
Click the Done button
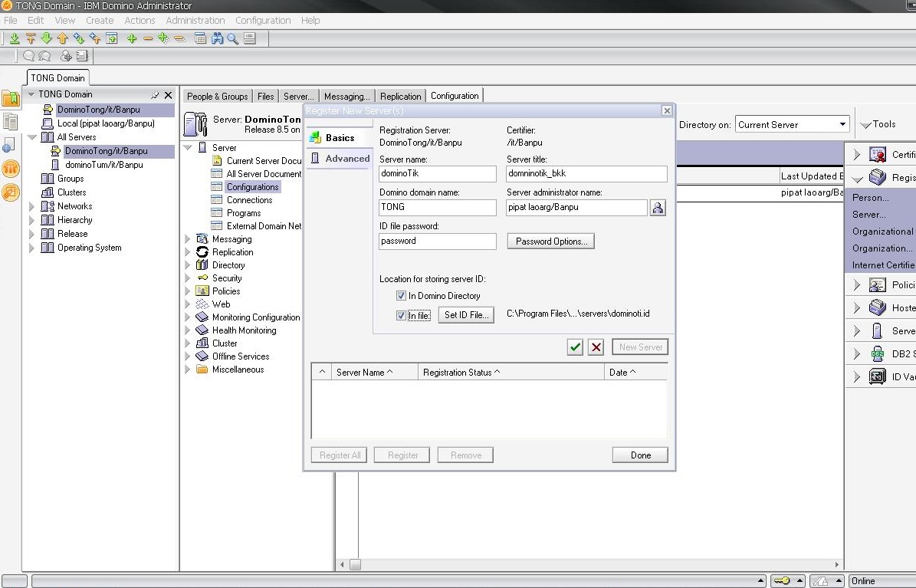point(640,455)
